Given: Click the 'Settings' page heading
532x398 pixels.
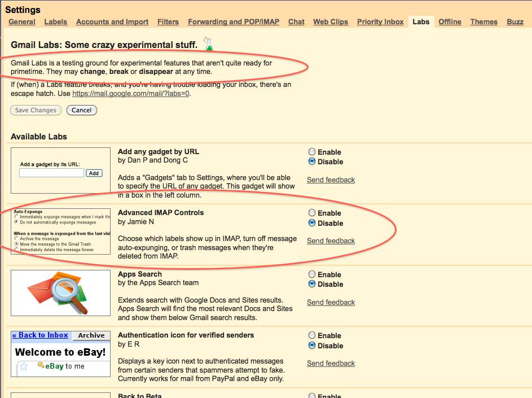Looking at the screenshot, I should pyautogui.click(x=23, y=10).
